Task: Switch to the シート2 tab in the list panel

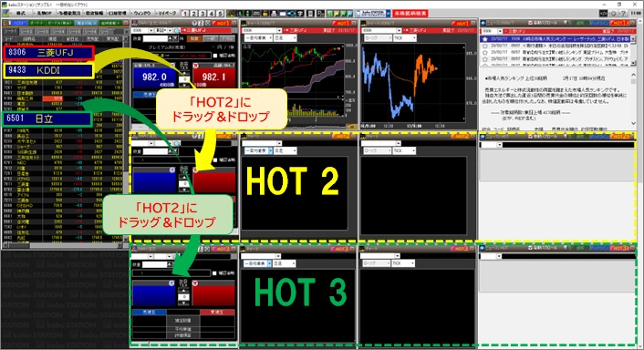Action: [x=26, y=31]
